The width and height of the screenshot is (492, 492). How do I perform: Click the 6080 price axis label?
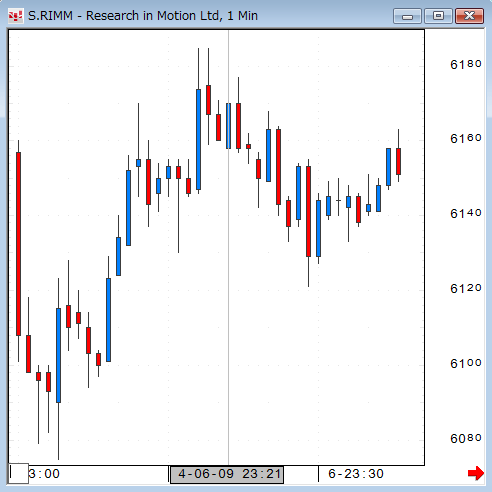[x=466, y=438]
